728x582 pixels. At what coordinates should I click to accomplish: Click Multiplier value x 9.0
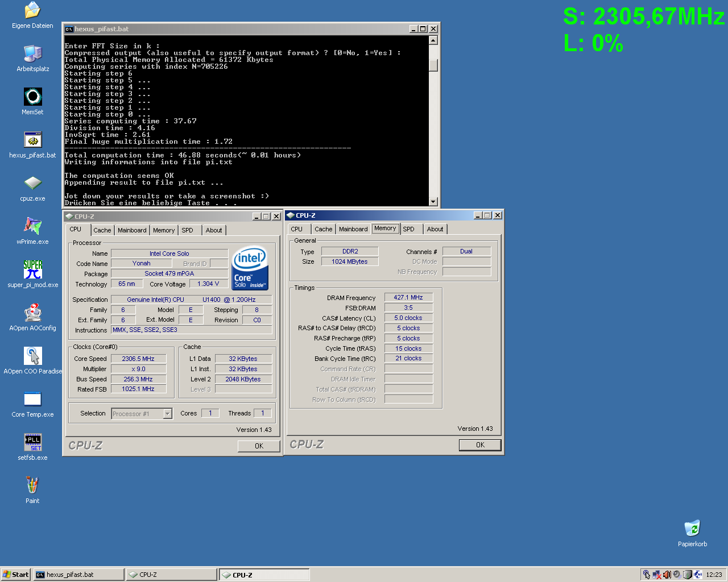(138, 369)
